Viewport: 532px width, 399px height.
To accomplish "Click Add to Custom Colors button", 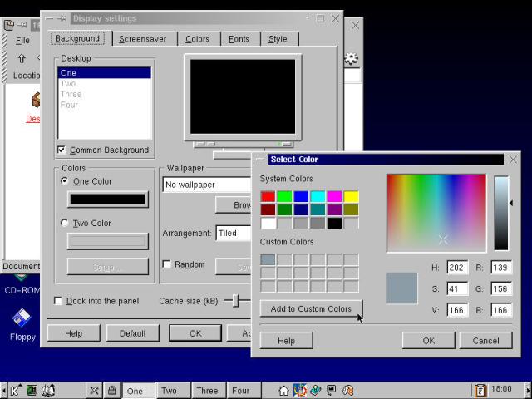I will coord(311,309).
